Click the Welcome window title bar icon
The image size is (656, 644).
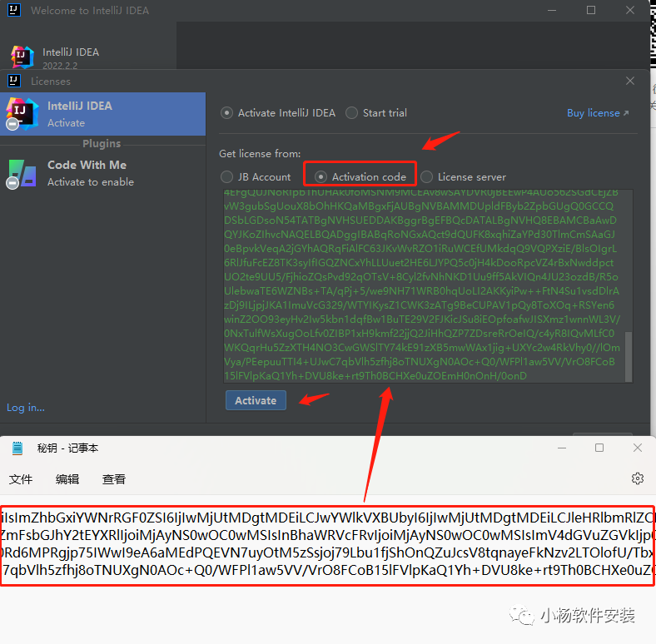coord(14,10)
